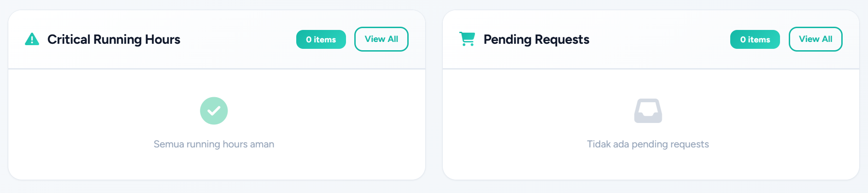This screenshot has width=868, height=193.
Task: Select the Pending Requests heading
Action: click(536, 40)
